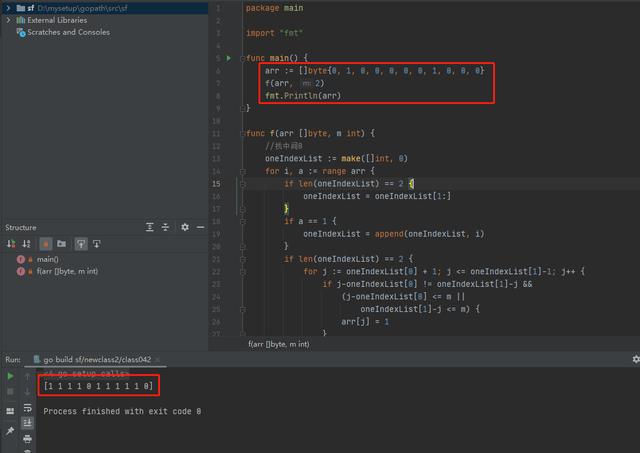
Task: Click the green run gutter icon beside func main
Action: 228,58
